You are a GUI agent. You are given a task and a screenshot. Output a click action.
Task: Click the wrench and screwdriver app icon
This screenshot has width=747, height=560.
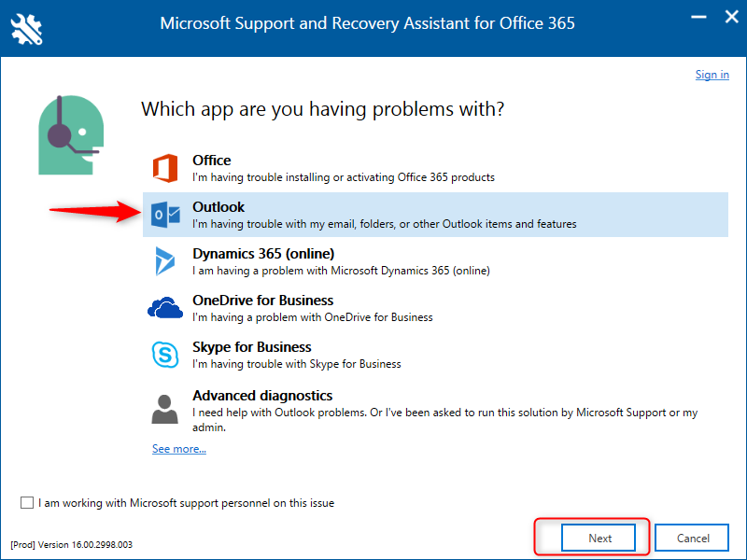coord(27,29)
